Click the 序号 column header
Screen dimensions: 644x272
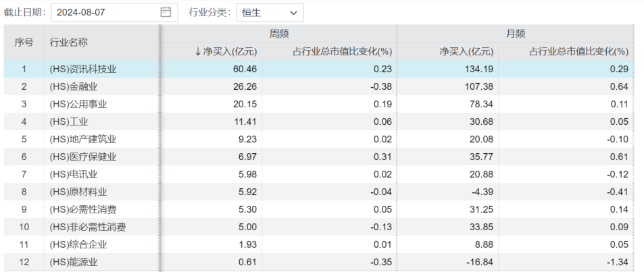(x=24, y=42)
